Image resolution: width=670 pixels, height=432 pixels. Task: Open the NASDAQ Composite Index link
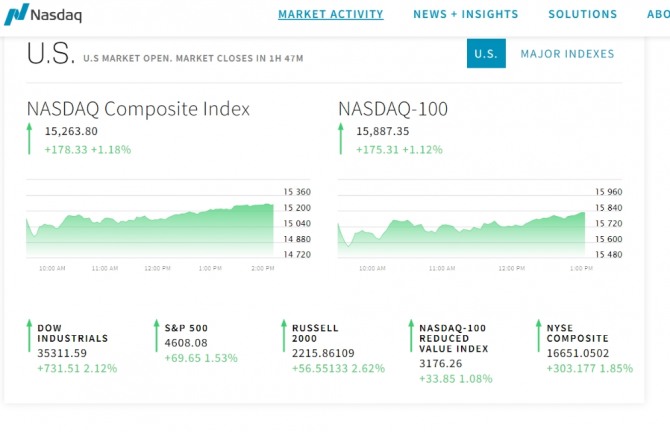(x=138, y=109)
